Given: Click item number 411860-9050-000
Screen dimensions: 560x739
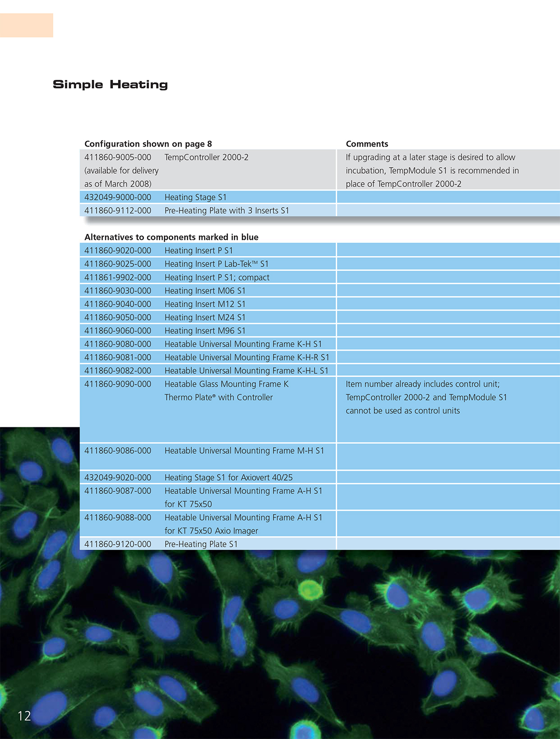Looking at the screenshot, I should [x=118, y=317].
